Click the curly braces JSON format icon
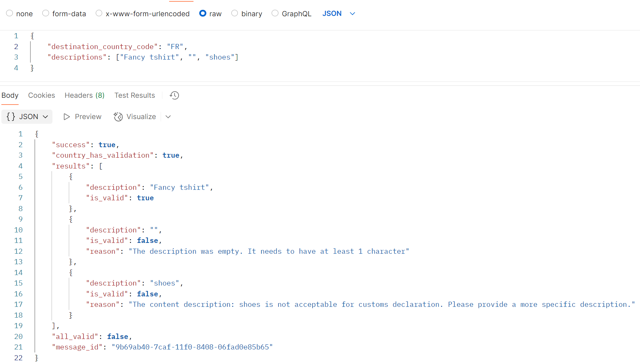The height and width of the screenshot is (364, 640). pyautogui.click(x=11, y=117)
